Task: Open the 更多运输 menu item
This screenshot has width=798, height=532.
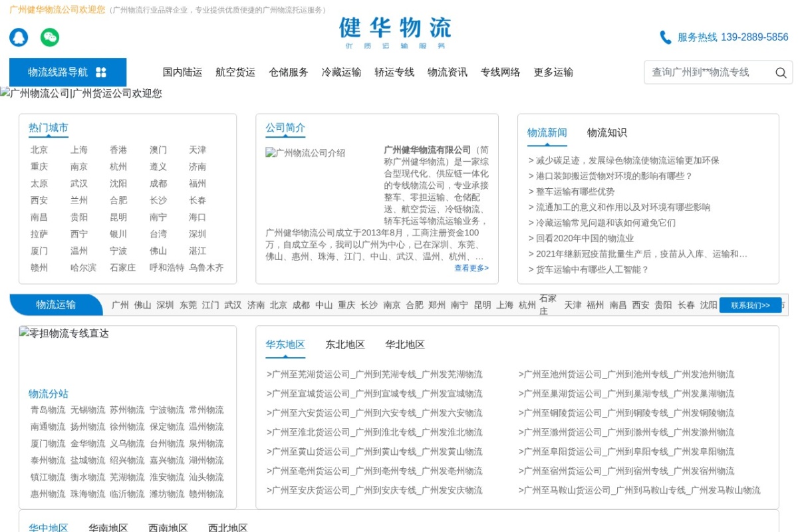Action: 553,72
